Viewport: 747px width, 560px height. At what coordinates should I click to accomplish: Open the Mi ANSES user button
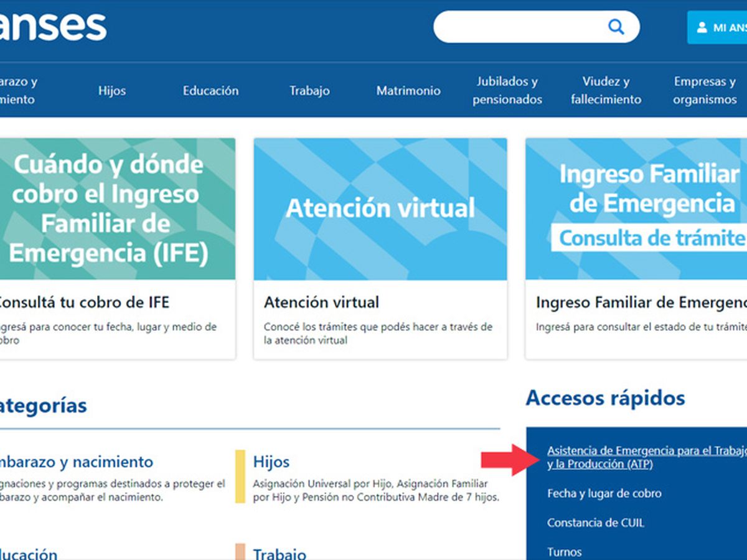(719, 27)
